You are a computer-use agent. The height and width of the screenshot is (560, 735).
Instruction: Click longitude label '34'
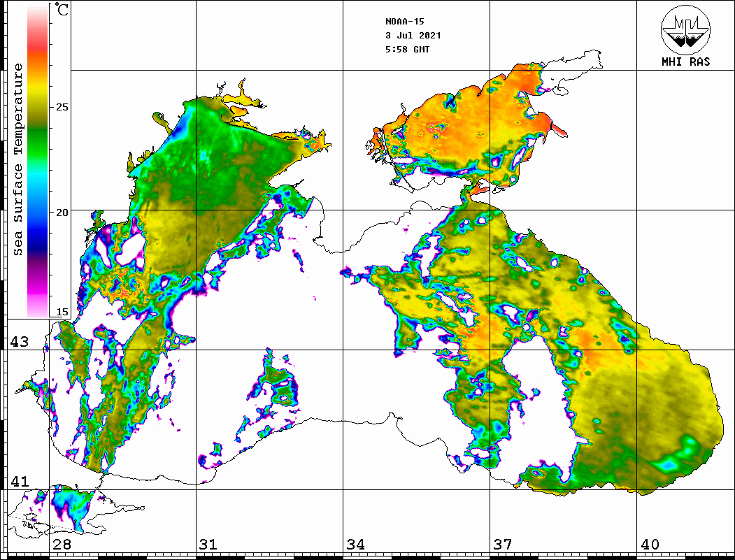[355, 545]
